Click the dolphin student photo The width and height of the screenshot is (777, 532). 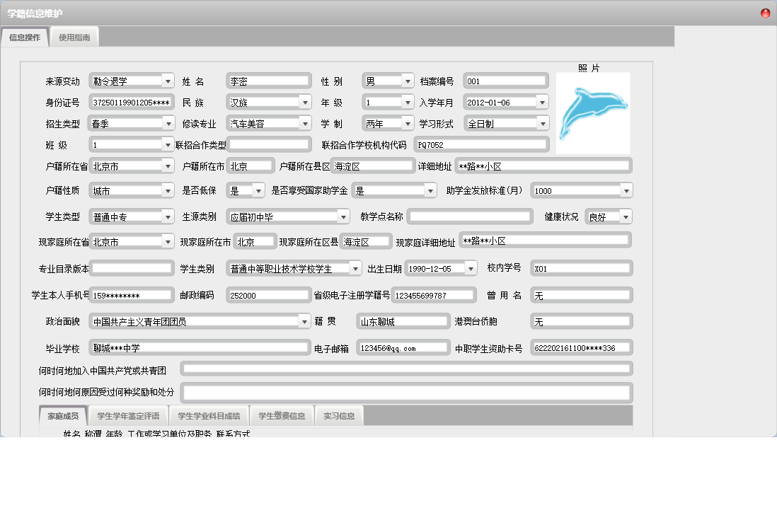click(593, 113)
